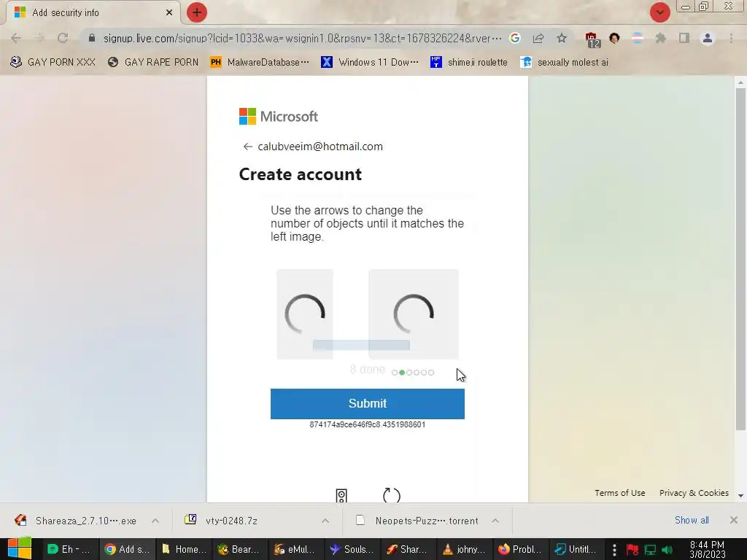Switch to Firefox Probl... taskbar item

click(519, 549)
